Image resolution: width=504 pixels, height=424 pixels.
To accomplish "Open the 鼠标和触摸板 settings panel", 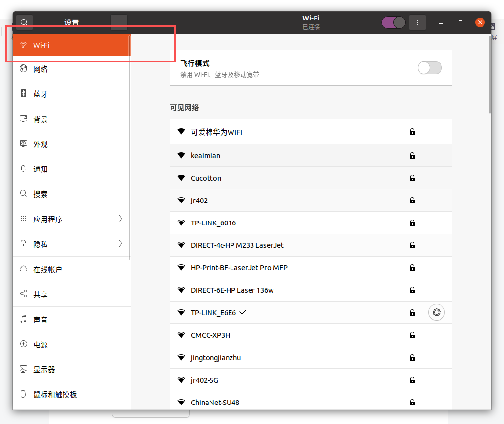I will (71, 394).
